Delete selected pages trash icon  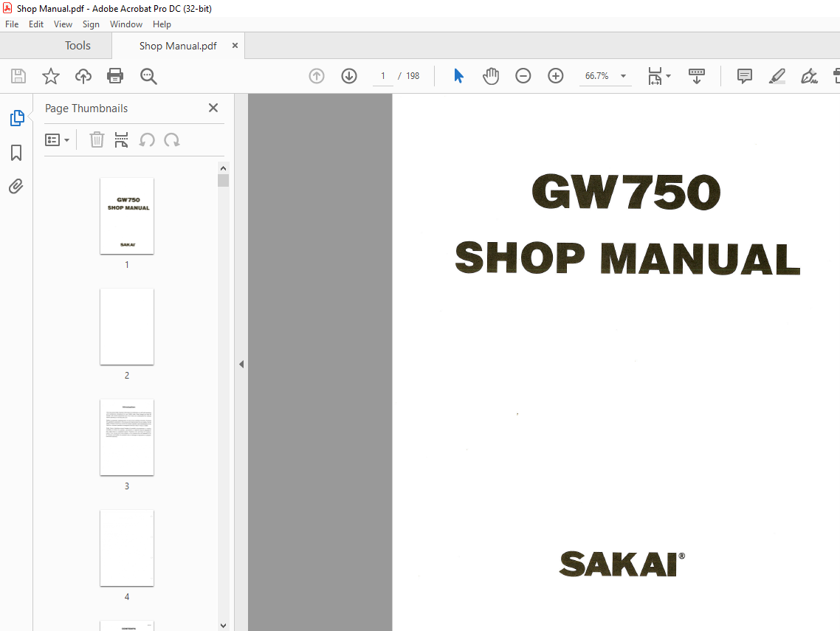[x=97, y=139]
